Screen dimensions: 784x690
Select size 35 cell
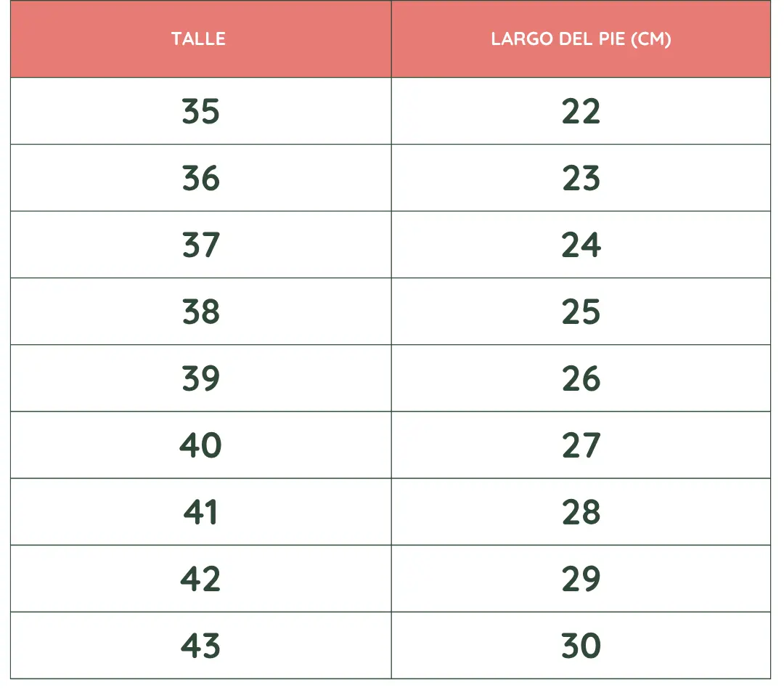(x=200, y=111)
